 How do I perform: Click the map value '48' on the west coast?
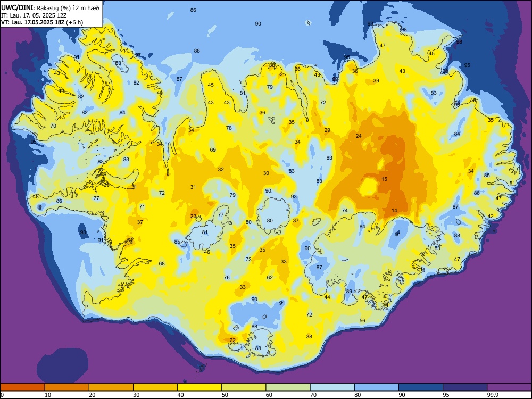(36, 196)
